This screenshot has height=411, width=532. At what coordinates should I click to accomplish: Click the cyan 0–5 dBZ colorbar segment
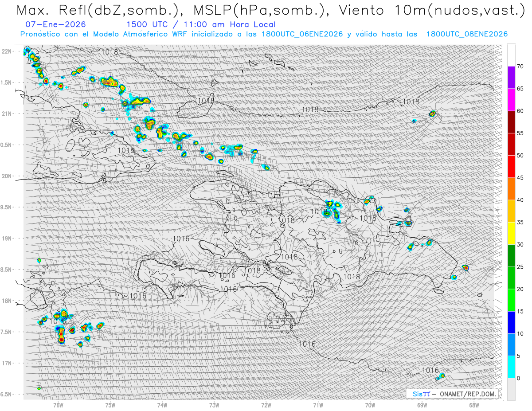coord(511,367)
